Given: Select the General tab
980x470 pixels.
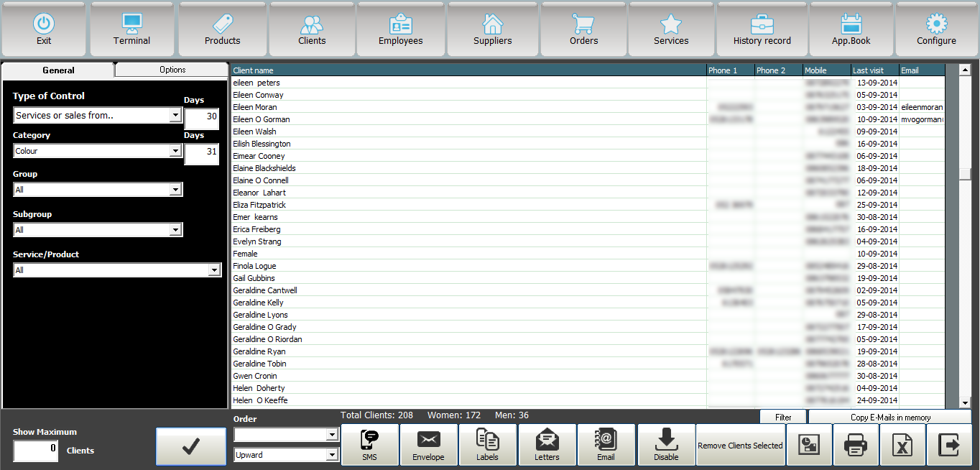Looking at the screenshot, I should tap(58, 70).
